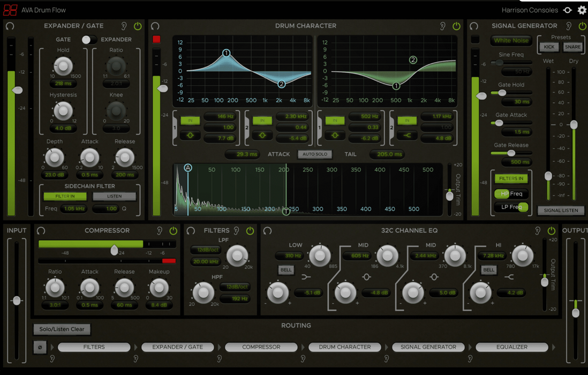Image resolution: width=588 pixels, height=375 pixels.
Task: Click the HP Freq slider
Action: click(x=511, y=194)
